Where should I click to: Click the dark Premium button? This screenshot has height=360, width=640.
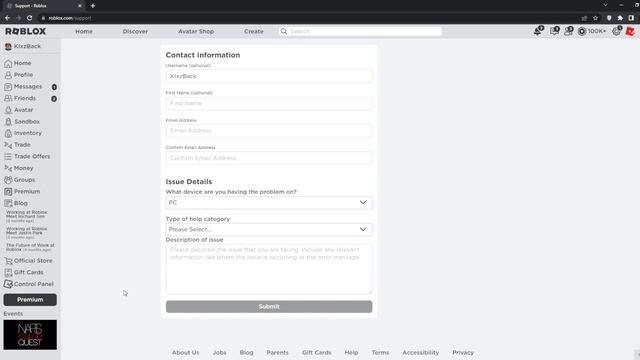[30, 300]
